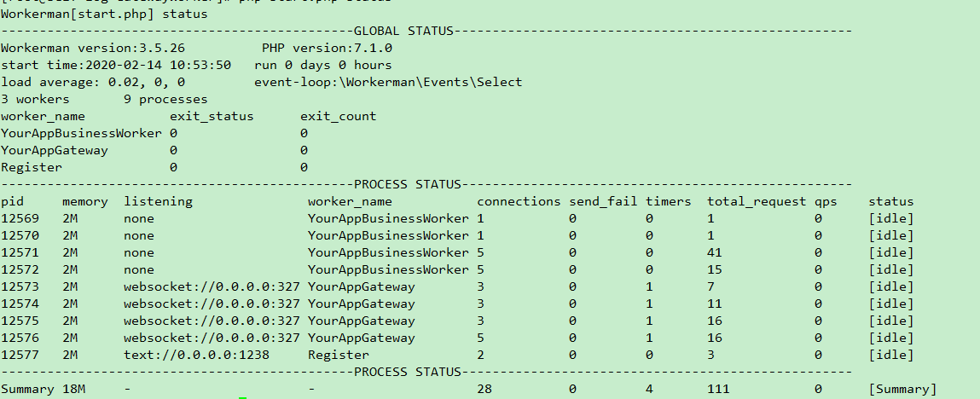Screen dimensions: 980x399
Task: Click the [idle] status for pid 12577
Action: [x=890, y=356]
